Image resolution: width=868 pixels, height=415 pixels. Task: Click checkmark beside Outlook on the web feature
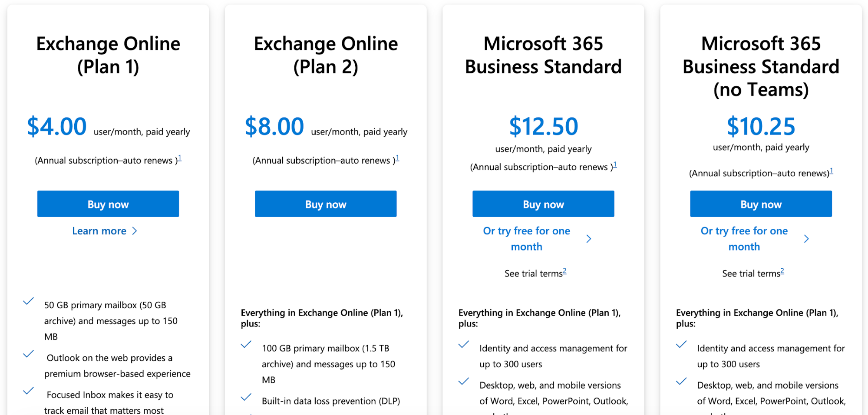29,354
